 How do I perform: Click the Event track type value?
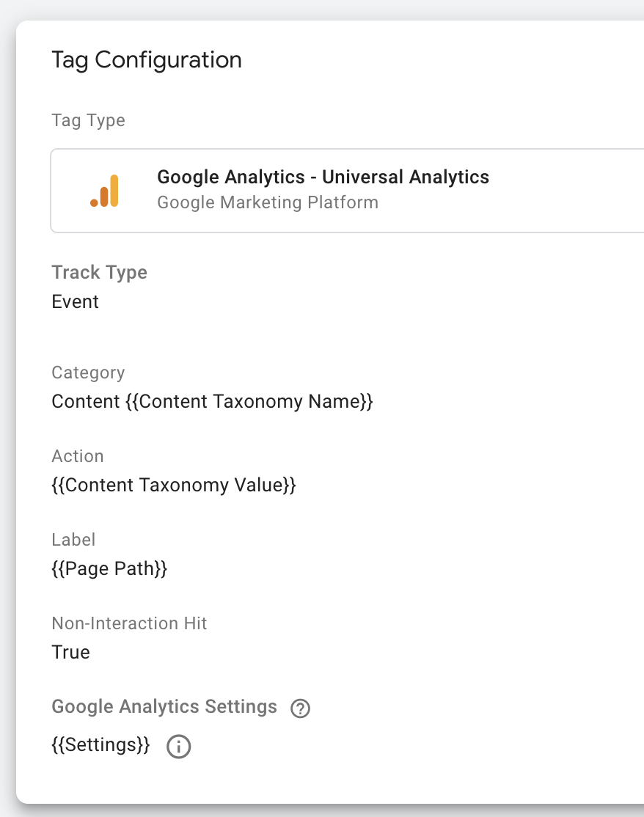(76, 301)
